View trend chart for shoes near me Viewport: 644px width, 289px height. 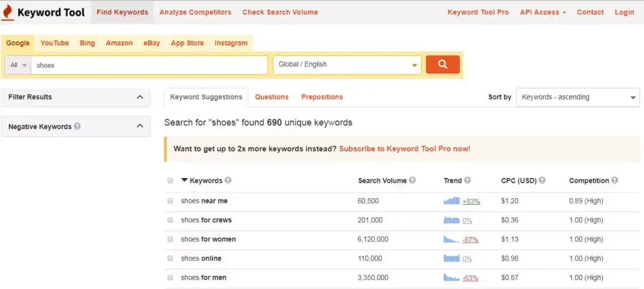[x=451, y=201]
